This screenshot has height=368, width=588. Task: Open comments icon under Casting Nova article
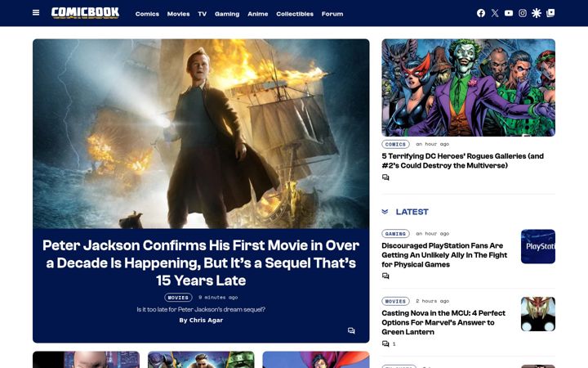click(x=385, y=343)
